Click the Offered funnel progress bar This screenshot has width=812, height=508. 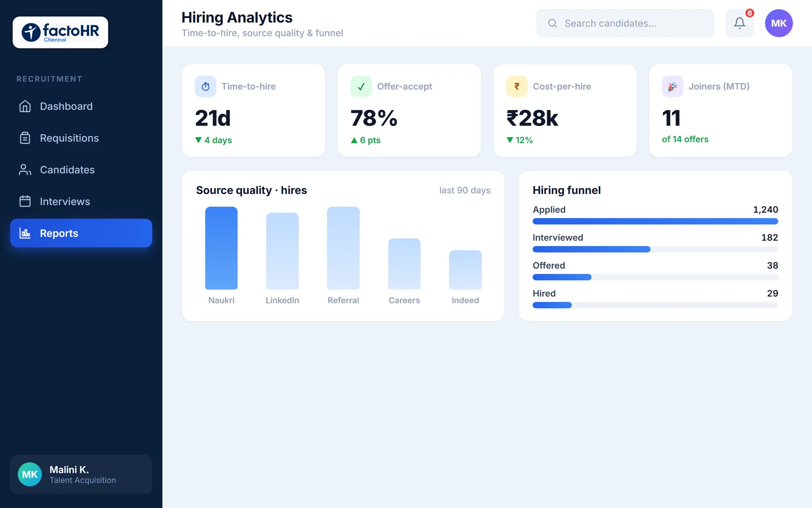tap(655, 277)
